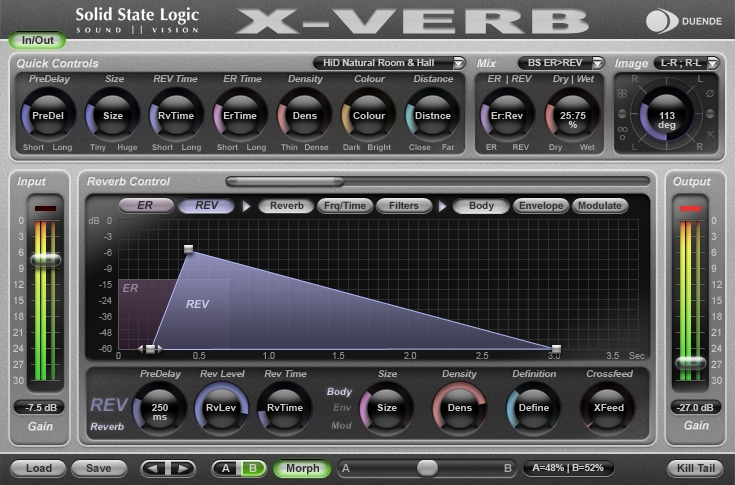Viewport: 735px width, 485px height.
Task: Click the 113 deg image rotation knob
Action: pos(666,115)
